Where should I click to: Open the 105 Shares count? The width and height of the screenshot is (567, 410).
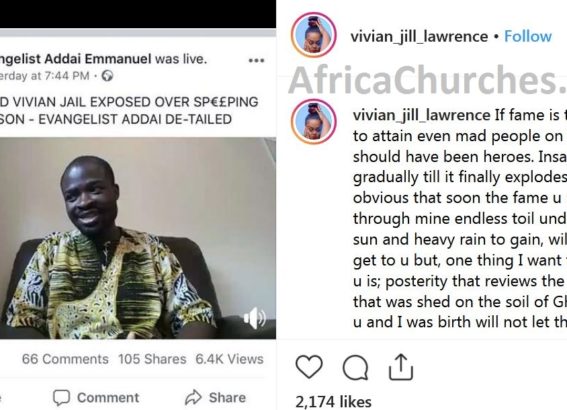coord(152,359)
